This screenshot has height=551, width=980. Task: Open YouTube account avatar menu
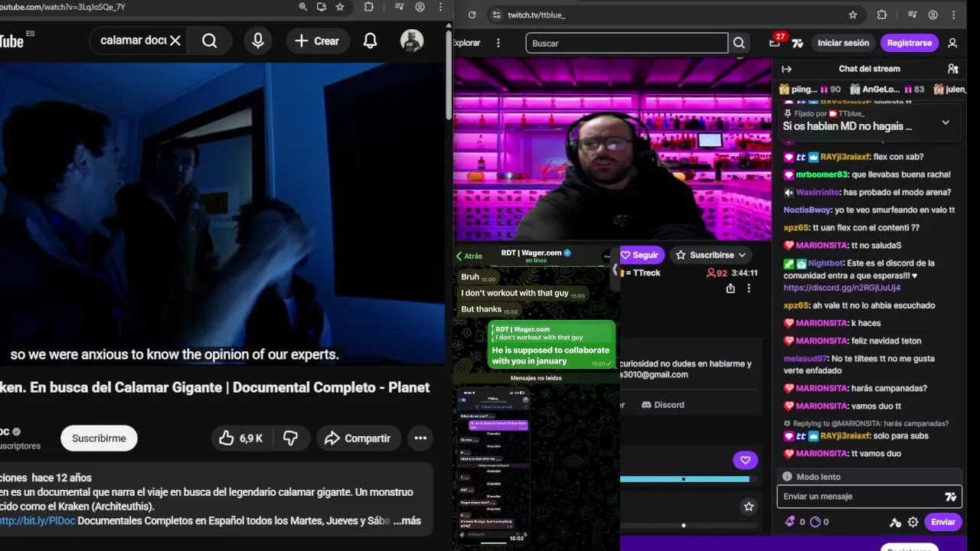pos(412,41)
